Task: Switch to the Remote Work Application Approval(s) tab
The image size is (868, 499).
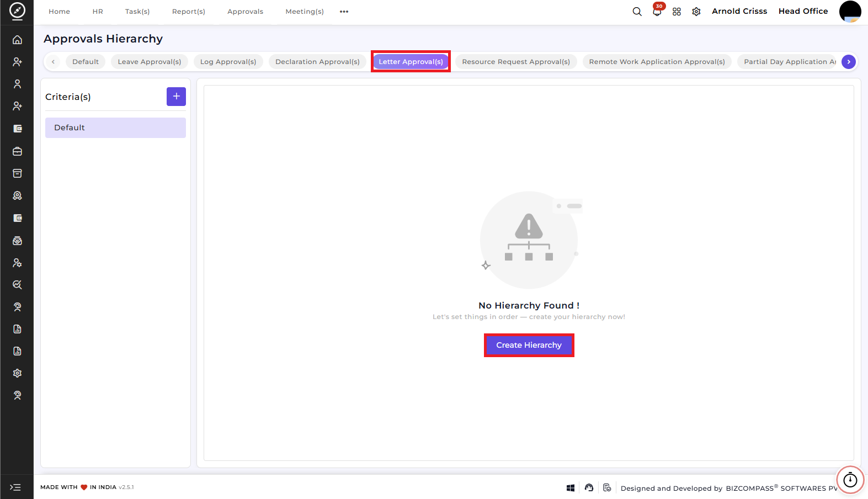Action: coord(657,62)
